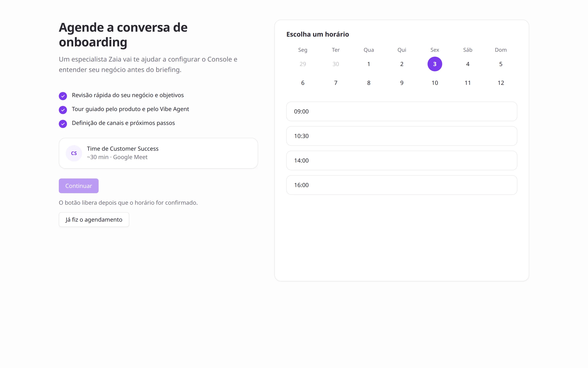Choose day 8 in the calendar
588x368 pixels.
(369, 83)
